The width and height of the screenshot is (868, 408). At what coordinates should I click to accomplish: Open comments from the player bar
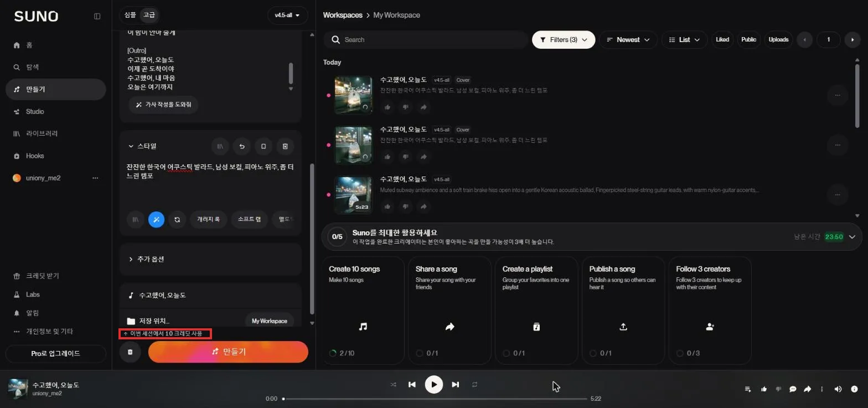point(793,389)
